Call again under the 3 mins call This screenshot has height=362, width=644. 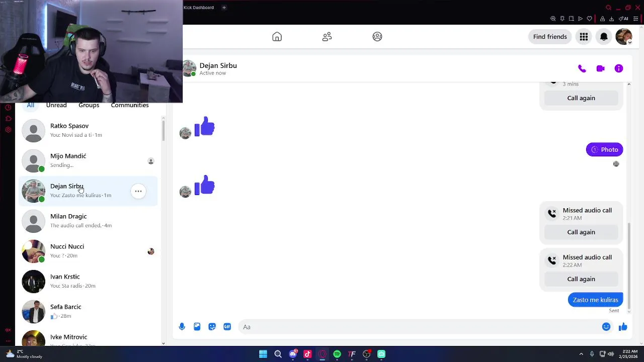pos(581,98)
